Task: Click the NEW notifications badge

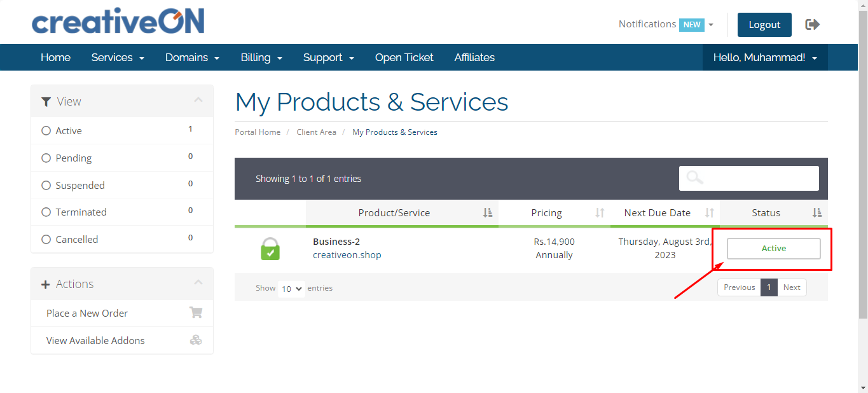Action: coord(692,25)
